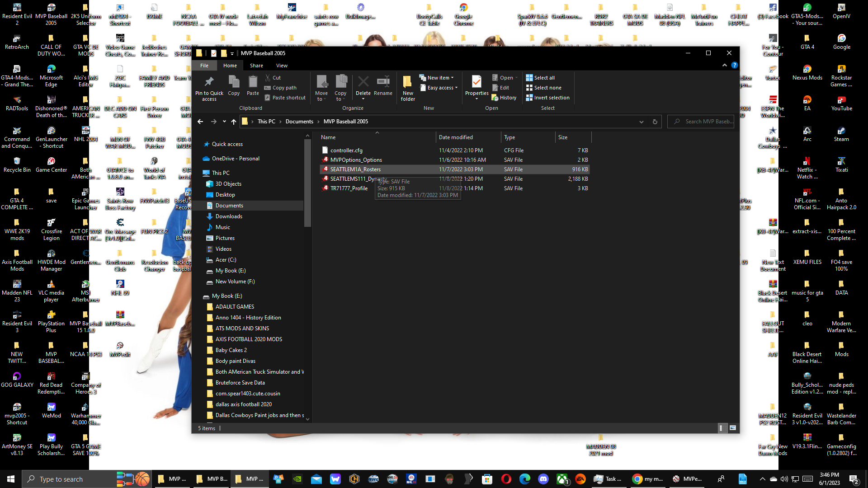Open Move to dropdown
Image resolution: width=868 pixels, height=488 pixels.
click(x=321, y=88)
